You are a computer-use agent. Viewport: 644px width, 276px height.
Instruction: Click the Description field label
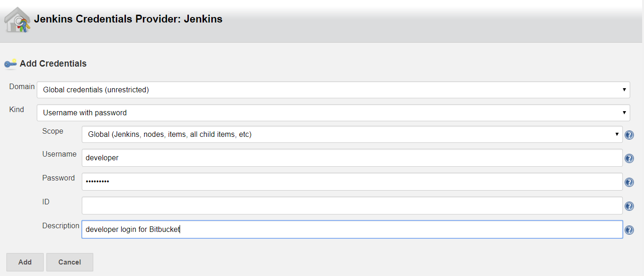tap(61, 226)
